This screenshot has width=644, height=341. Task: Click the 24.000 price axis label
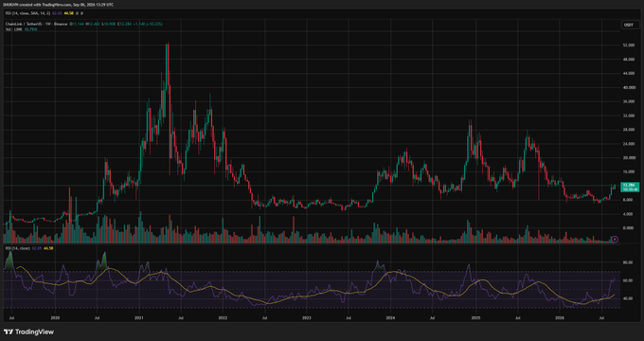629,144
